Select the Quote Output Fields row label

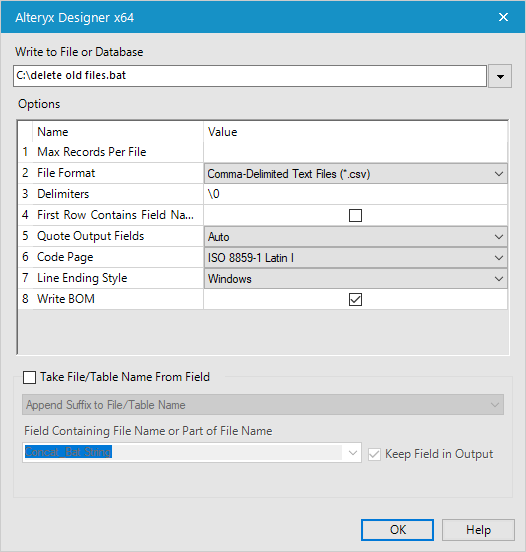90,236
